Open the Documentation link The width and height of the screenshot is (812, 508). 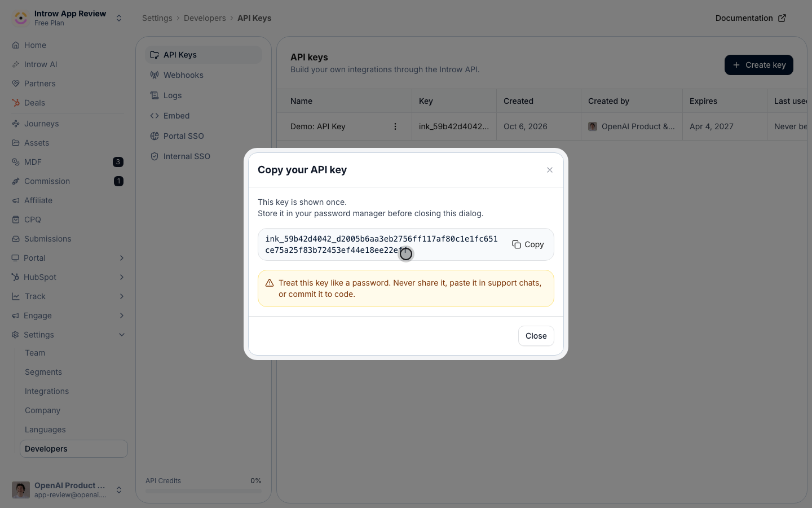click(x=751, y=18)
